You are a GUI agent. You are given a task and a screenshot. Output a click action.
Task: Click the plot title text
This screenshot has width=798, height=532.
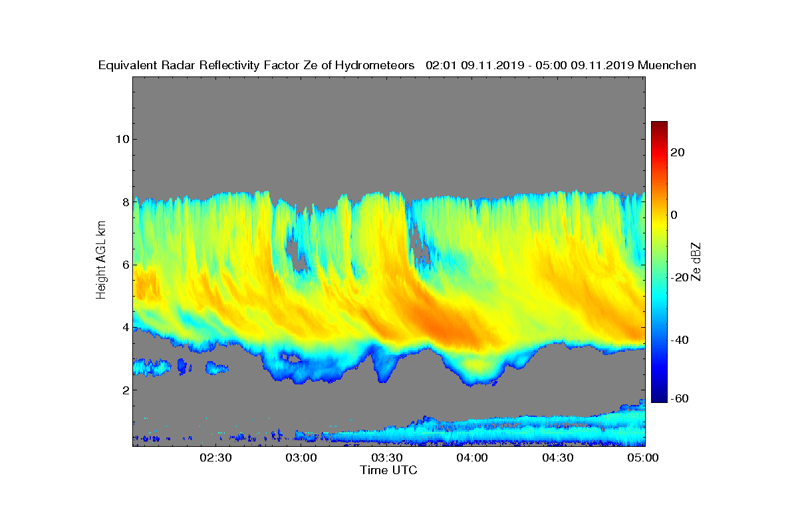click(397, 65)
